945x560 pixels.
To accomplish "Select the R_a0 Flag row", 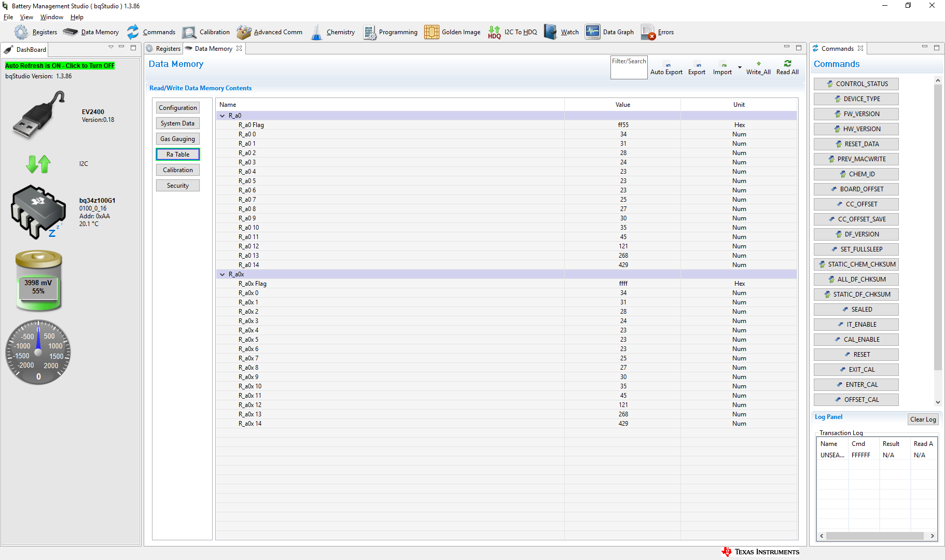I will [x=507, y=125].
